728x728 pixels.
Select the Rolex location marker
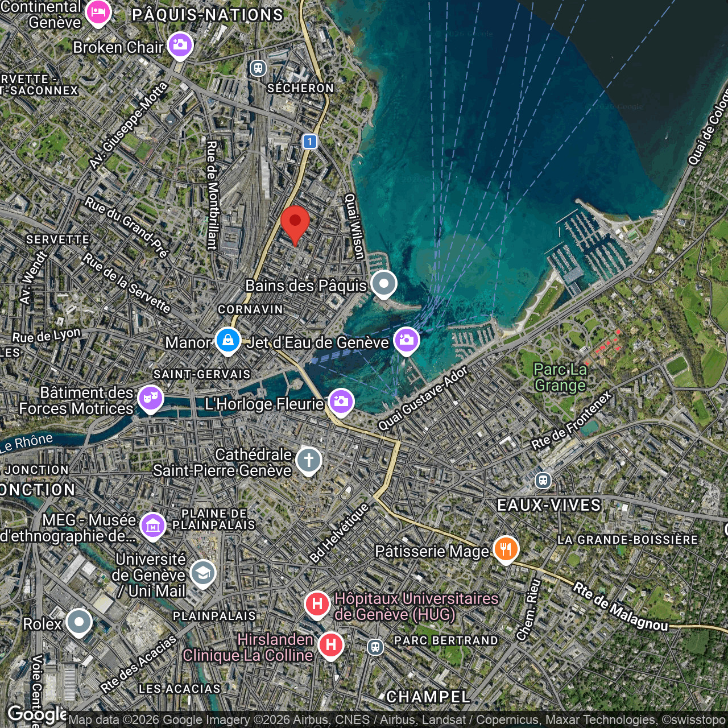[79, 622]
